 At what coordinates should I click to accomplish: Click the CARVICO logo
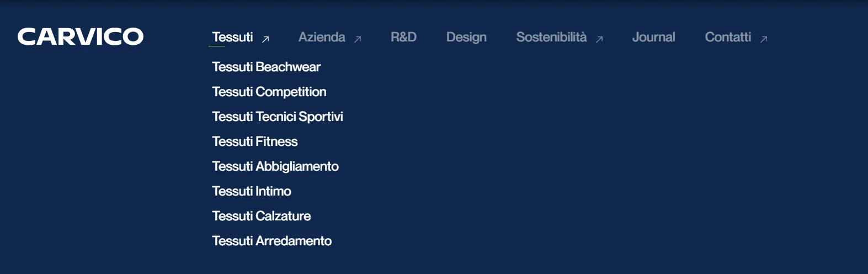81,36
